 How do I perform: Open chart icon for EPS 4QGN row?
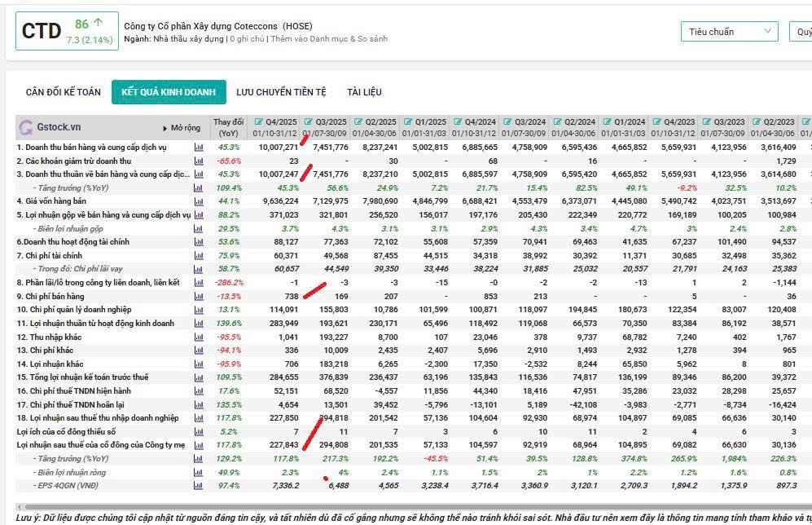(x=199, y=486)
